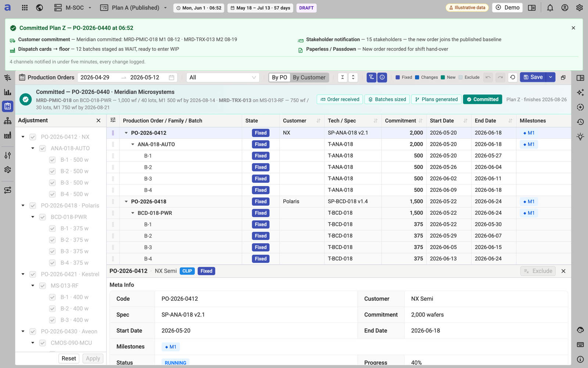
Task: Open the factory view in left sidebar
Action: click(x=7, y=135)
